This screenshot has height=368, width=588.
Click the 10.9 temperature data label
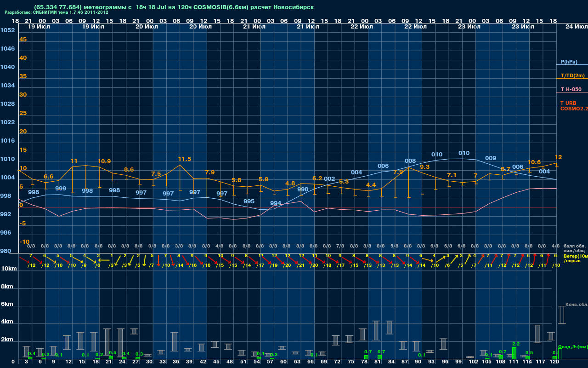pyautogui.click(x=104, y=161)
